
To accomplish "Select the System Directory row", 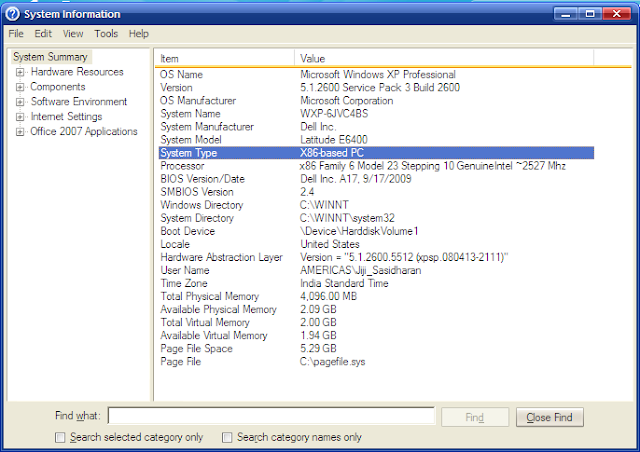I will pos(376,218).
